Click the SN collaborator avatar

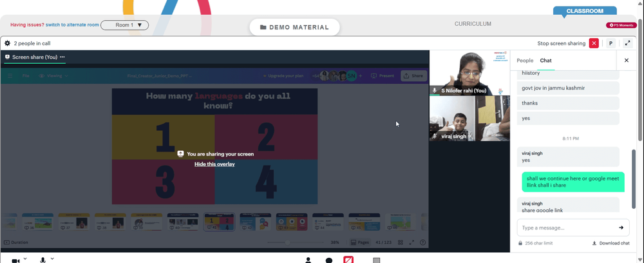352,76
